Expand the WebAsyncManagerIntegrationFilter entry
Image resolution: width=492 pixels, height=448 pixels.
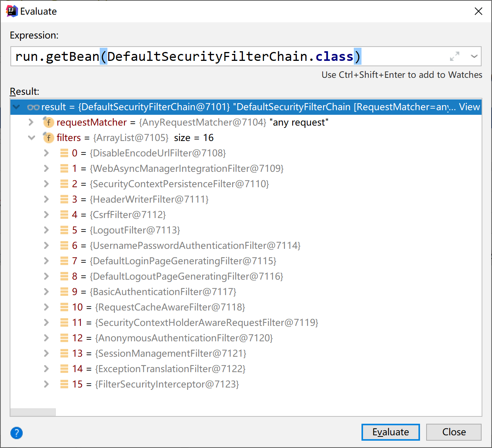47,168
